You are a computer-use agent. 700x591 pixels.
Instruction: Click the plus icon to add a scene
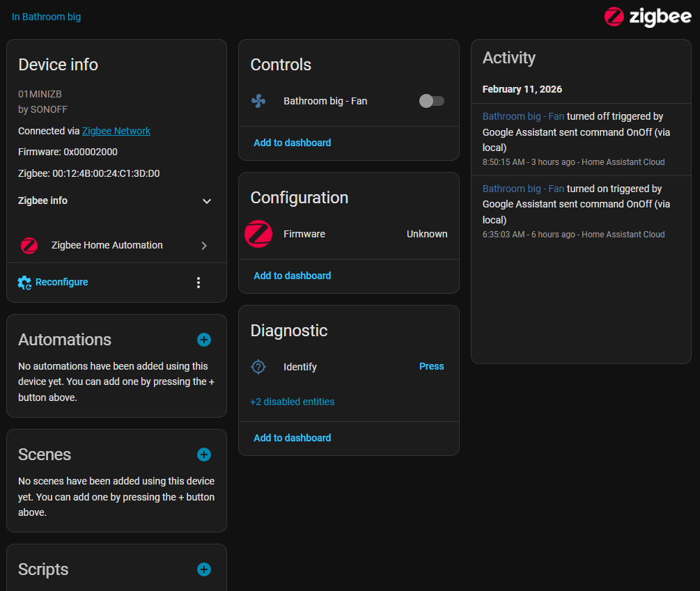204,455
